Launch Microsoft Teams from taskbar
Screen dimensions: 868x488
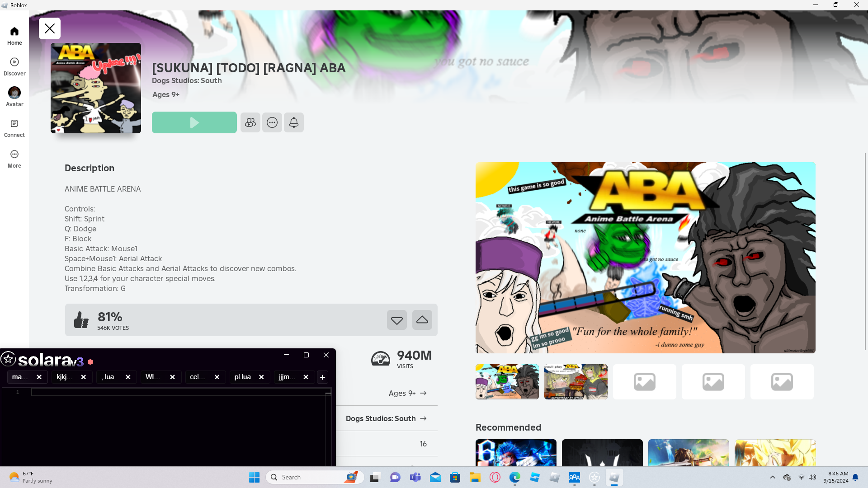point(415,477)
